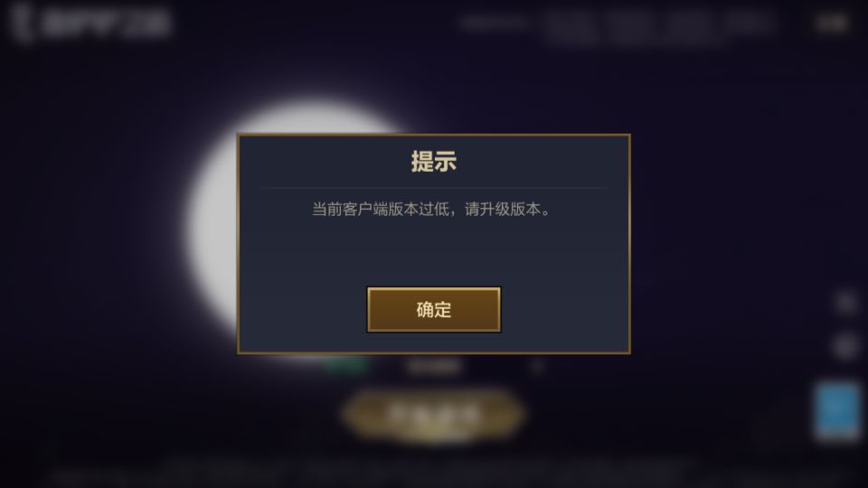Image resolution: width=868 pixels, height=488 pixels.
Task: Click the blurred game logo top-left
Action: pos(107,23)
